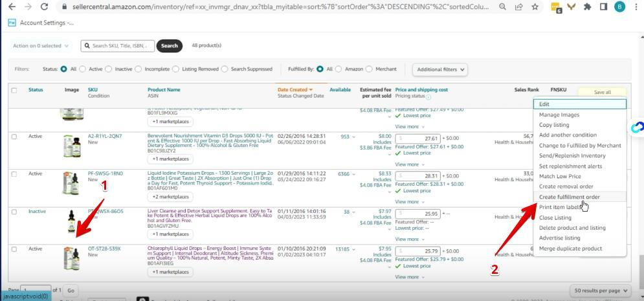The width and height of the screenshot is (644, 301).
Task: Click the Search SKU, Title, ISBN field
Action: point(117,46)
